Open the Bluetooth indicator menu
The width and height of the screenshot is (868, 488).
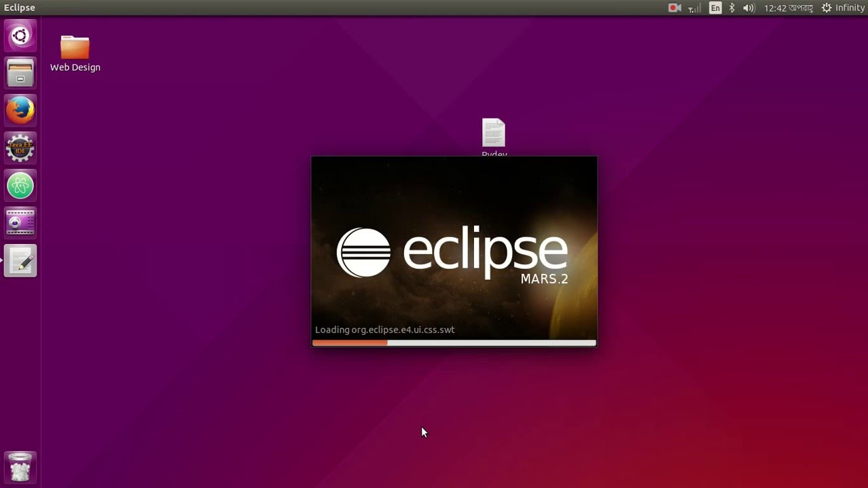732,8
